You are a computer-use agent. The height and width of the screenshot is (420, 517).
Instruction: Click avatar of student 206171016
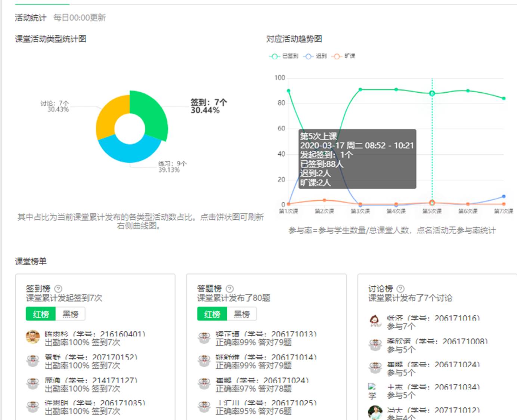click(x=375, y=321)
